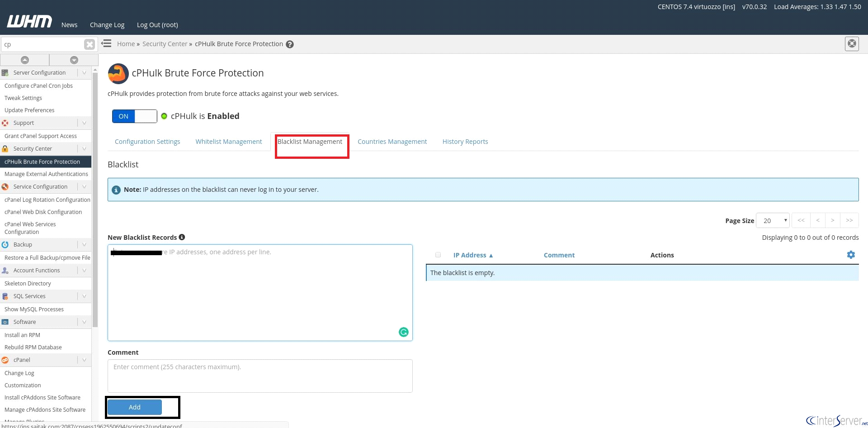Click the New Blacklist Records textarea
The width and height of the screenshot is (868, 428).
tap(260, 293)
